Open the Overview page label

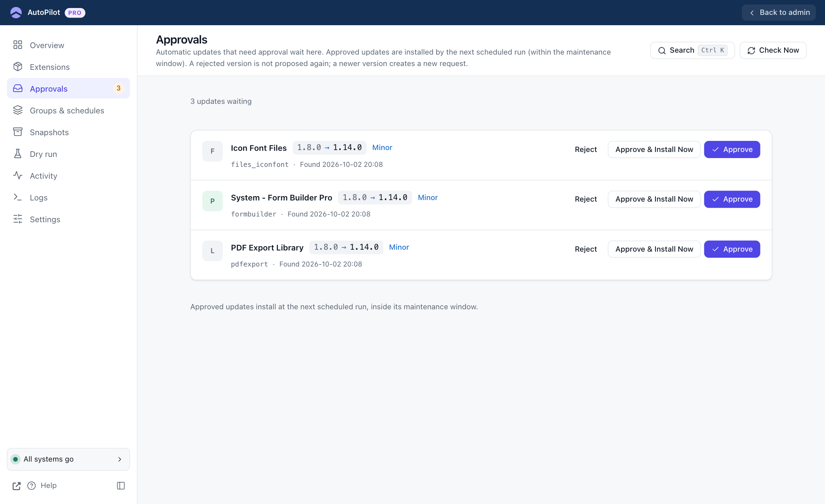[x=47, y=45]
